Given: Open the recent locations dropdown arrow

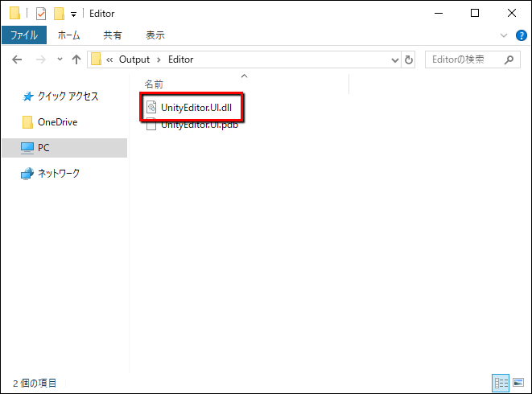Looking at the screenshot, I should tap(60, 60).
